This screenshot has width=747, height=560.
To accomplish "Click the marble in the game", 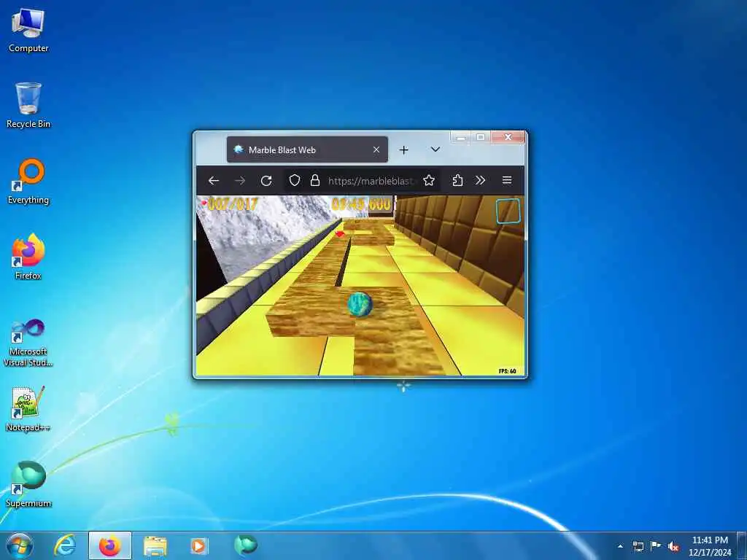I will point(360,305).
